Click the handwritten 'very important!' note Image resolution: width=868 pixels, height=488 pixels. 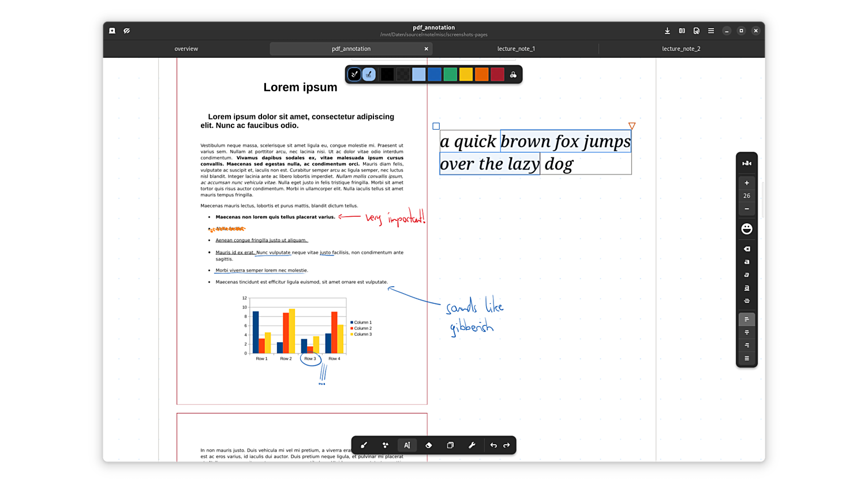(395, 217)
